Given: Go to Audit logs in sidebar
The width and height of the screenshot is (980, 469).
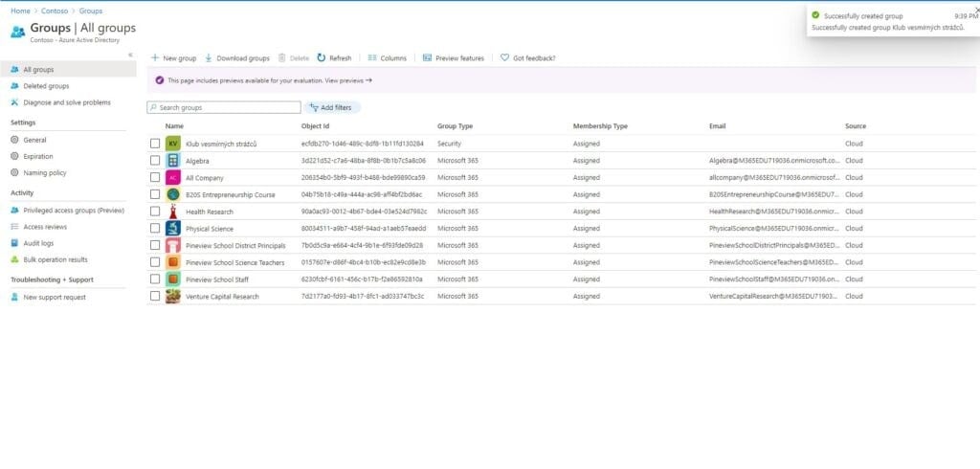Looking at the screenshot, I should point(39,243).
